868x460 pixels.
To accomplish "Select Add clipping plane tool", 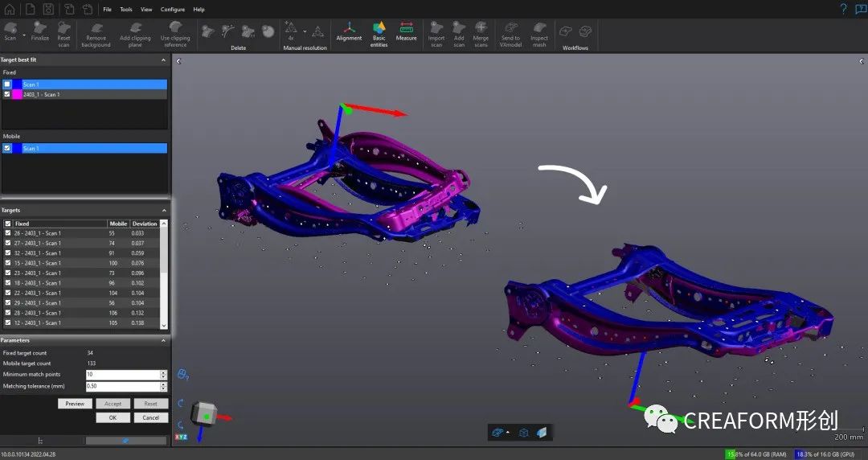I will pos(135,35).
